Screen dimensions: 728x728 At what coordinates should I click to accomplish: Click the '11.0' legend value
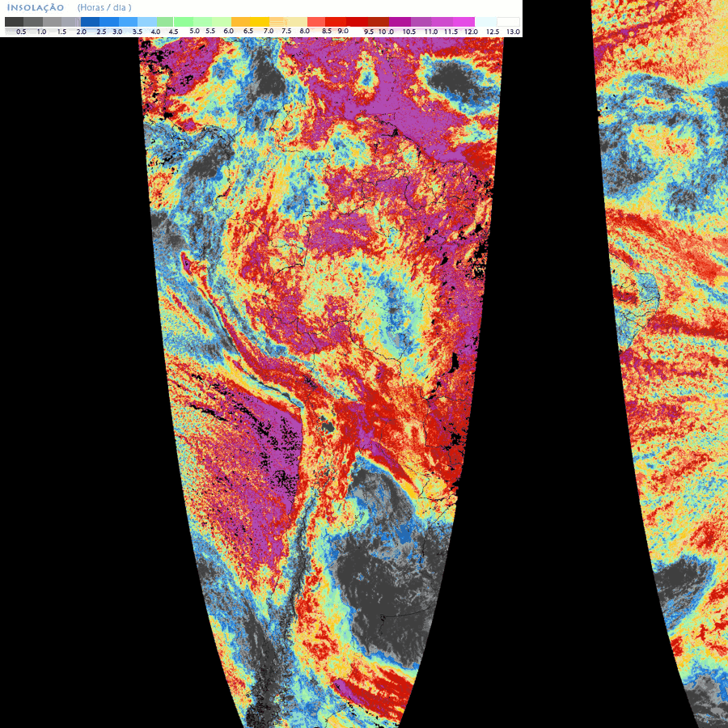[x=431, y=32]
